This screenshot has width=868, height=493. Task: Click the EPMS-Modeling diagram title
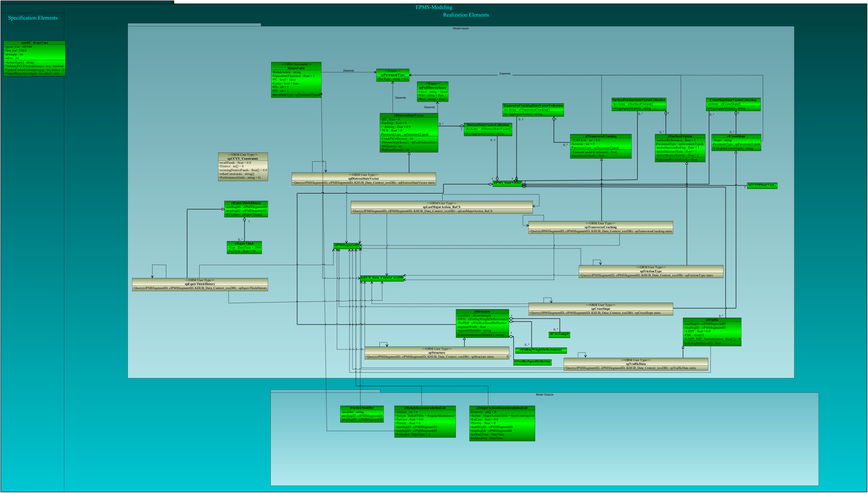click(x=434, y=7)
